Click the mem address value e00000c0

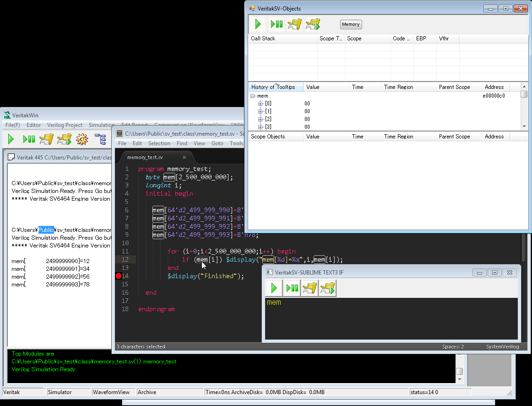[494, 96]
